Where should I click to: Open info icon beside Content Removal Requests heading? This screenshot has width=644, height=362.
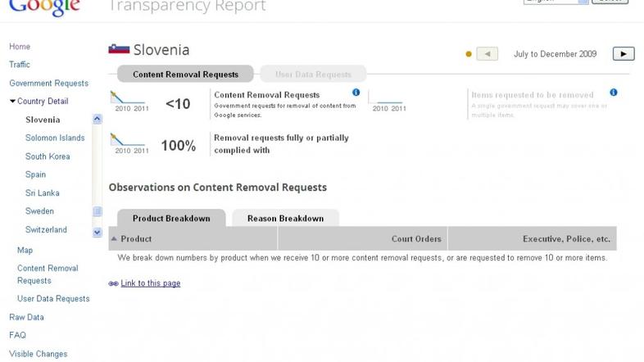(356, 93)
